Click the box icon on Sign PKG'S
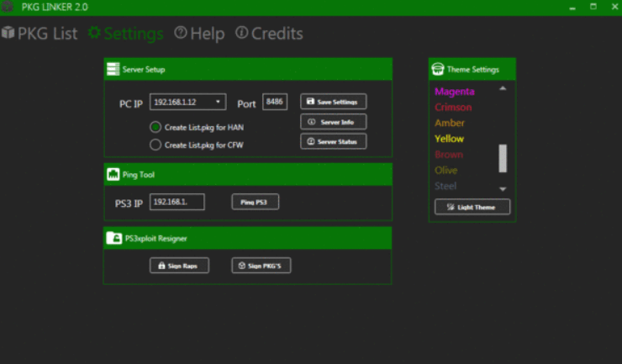The height and width of the screenshot is (364, 622). click(x=241, y=266)
